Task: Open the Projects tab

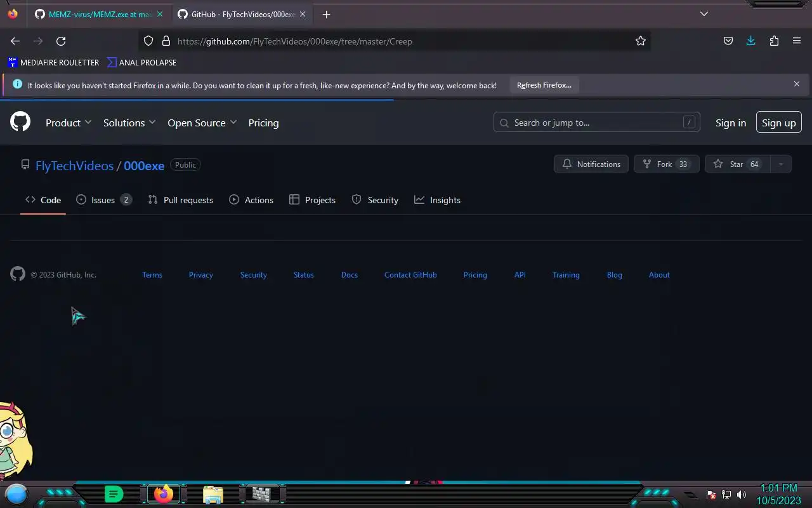Action: tap(312, 199)
